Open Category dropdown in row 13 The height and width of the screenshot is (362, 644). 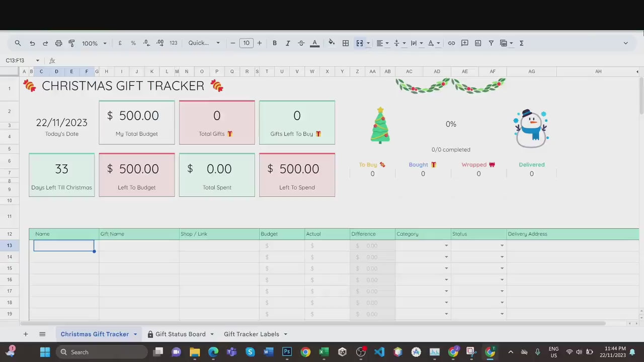pos(446,246)
